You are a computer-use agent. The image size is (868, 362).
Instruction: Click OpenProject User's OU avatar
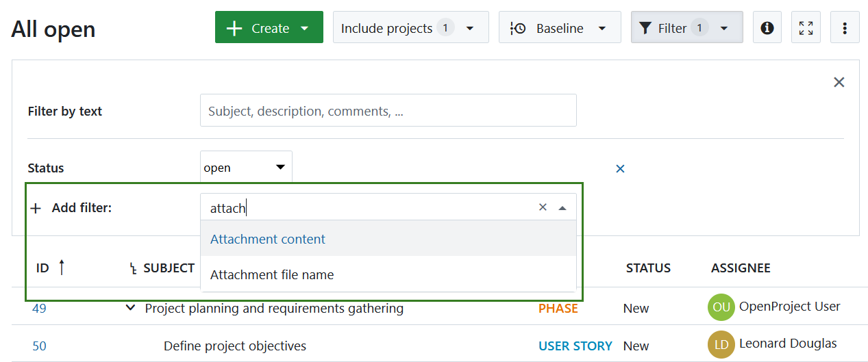point(721,307)
